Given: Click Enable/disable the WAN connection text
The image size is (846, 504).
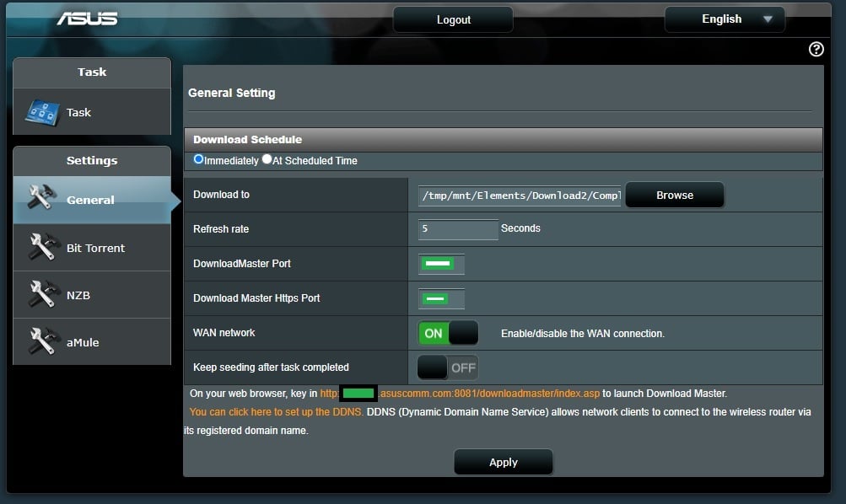Looking at the screenshot, I should pyautogui.click(x=583, y=334).
